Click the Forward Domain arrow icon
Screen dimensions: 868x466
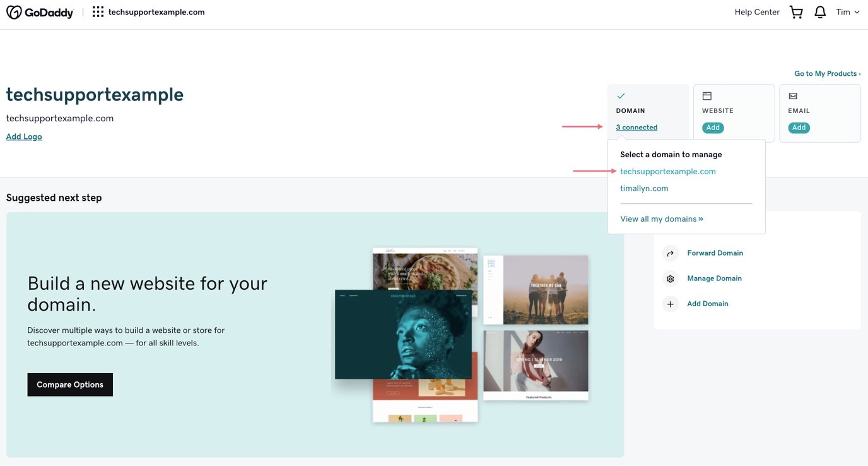pyautogui.click(x=670, y=253)
